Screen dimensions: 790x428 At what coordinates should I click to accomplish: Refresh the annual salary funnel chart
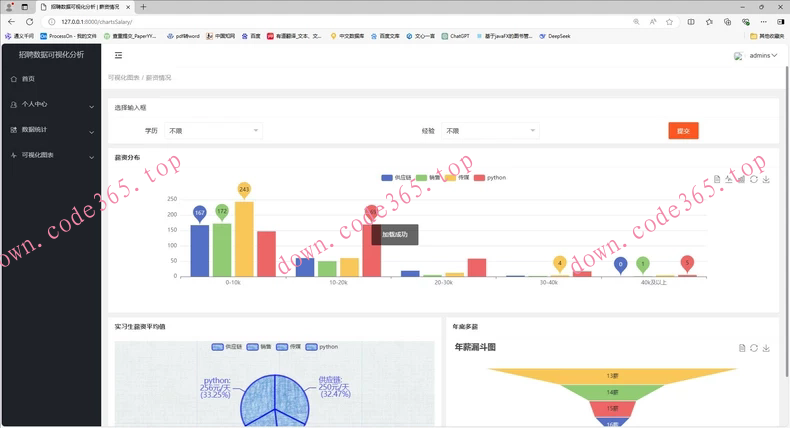(754, 348)
